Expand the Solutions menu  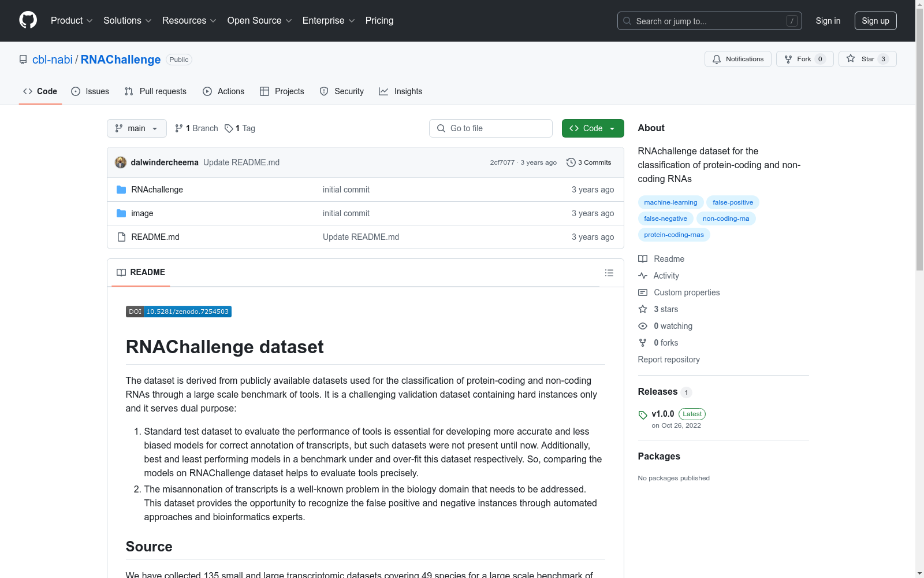pyautogui.click(x=128, y=21)
